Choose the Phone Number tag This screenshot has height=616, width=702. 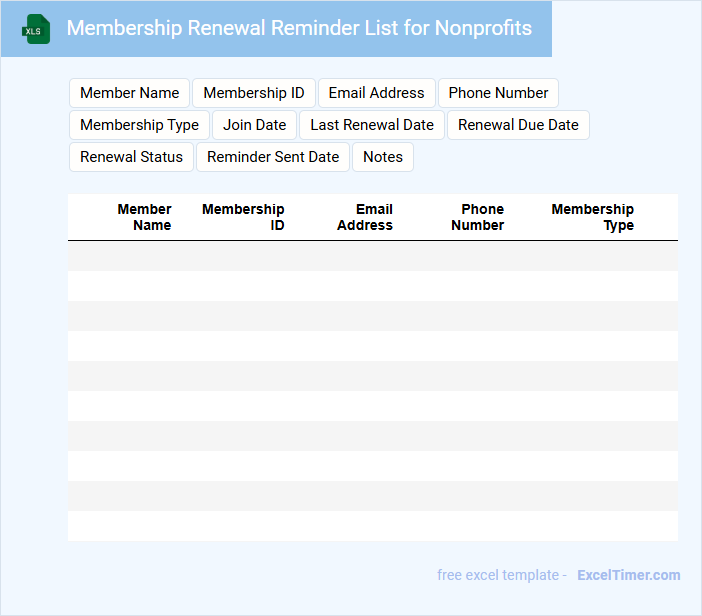(x=498, y=93)
